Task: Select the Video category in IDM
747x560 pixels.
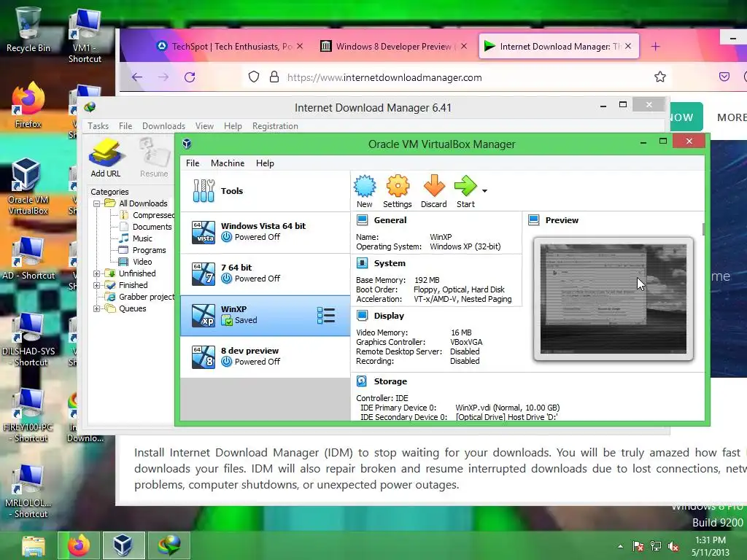Action: [136, 262]
